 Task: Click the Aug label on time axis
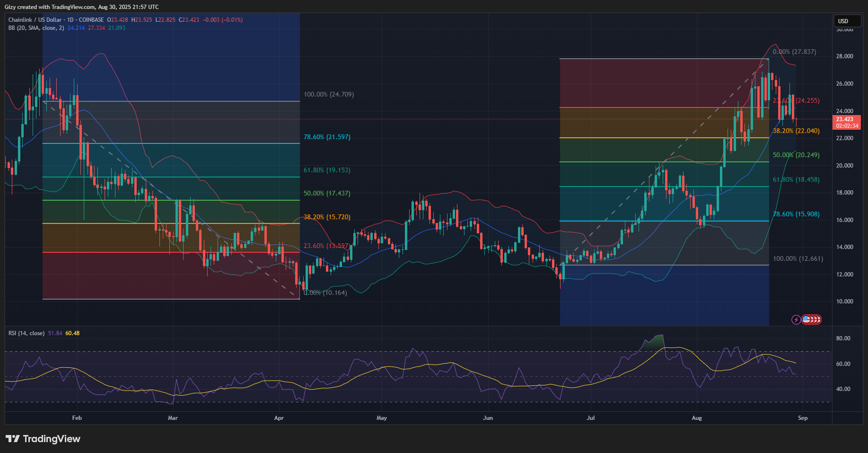point(696,418)
